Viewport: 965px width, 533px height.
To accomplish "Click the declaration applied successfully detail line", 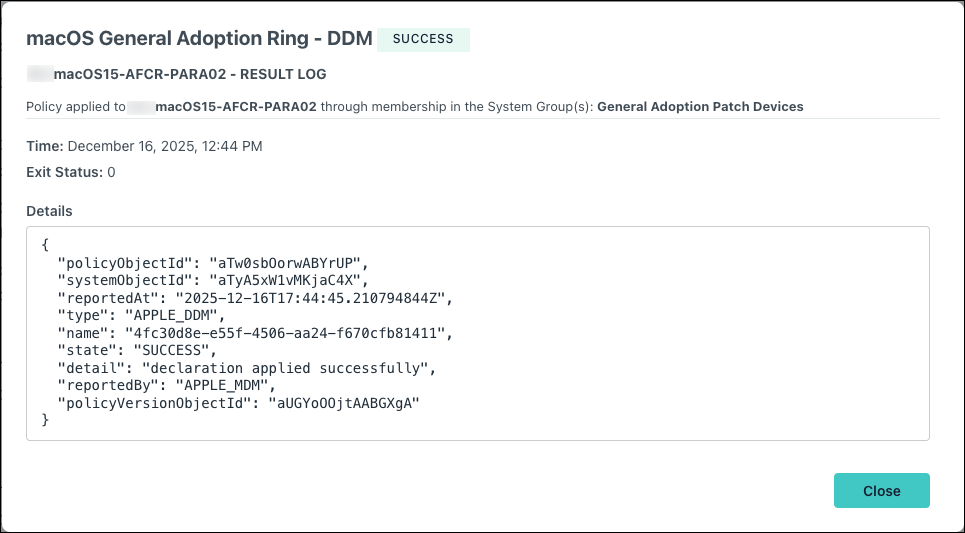I will [247, 368].
